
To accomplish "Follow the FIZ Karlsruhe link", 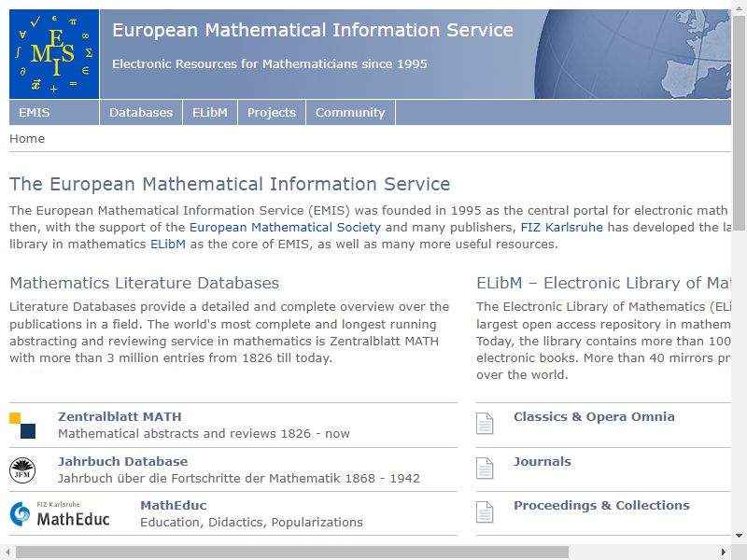I will [x=562, y=227].
